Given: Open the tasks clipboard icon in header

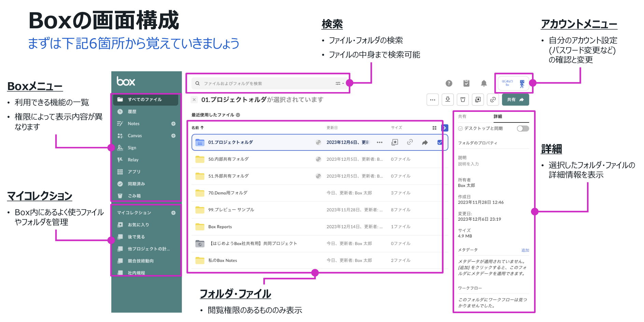Looking at the screenshot, I should (466, 83).
